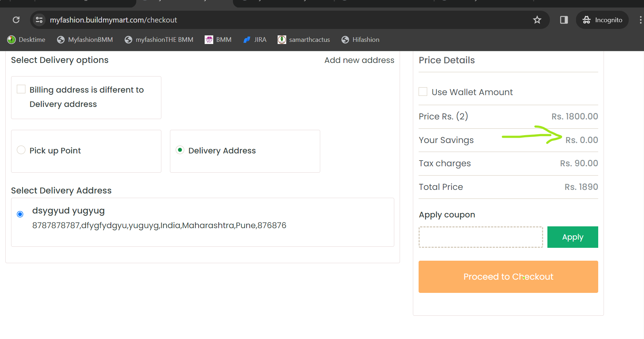Click the Your Savings Rs. 0.00 value
644x339 pixels.
point(581,140)
